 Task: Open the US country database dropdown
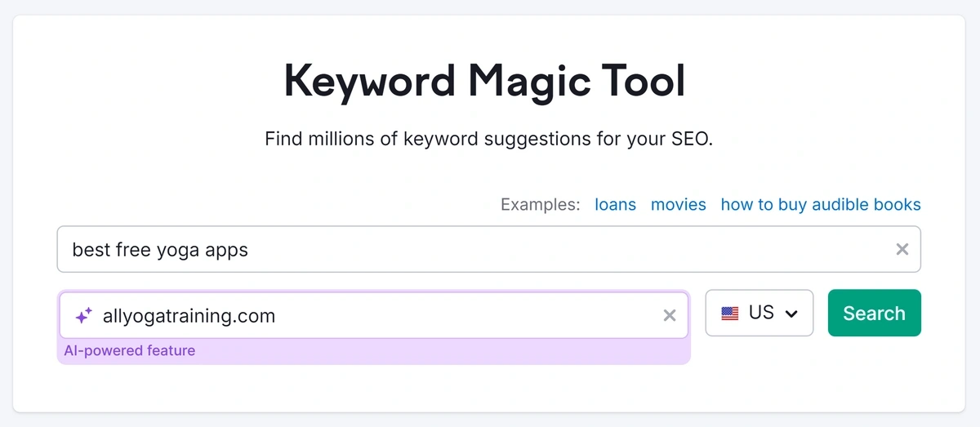coord(759,313)
